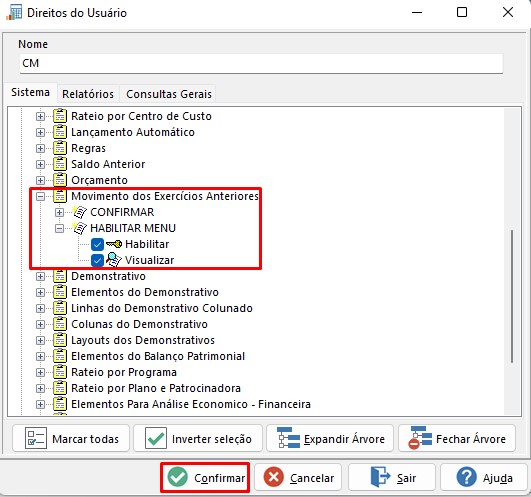Select the CONFIRMAR tree label

pos(122,212)
